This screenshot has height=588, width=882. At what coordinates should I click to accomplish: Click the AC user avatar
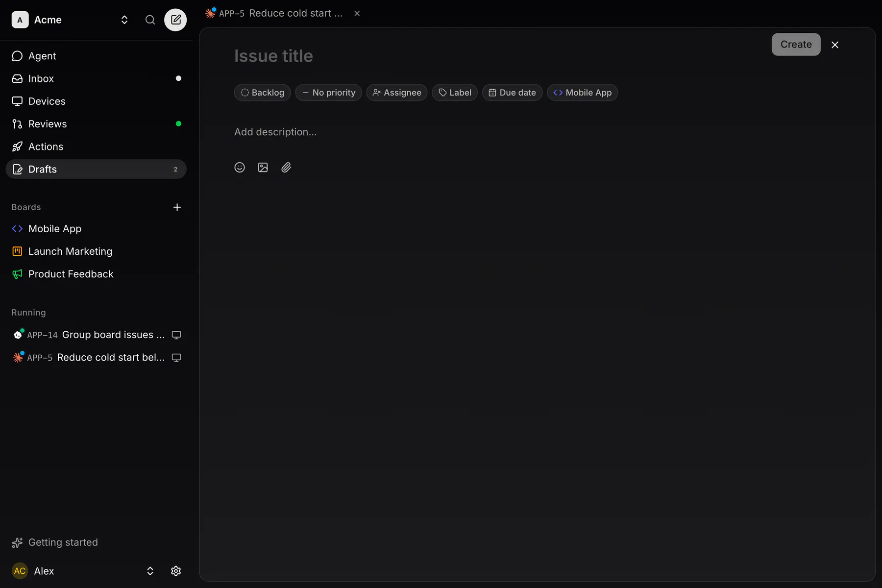click(x=20, y=571)
